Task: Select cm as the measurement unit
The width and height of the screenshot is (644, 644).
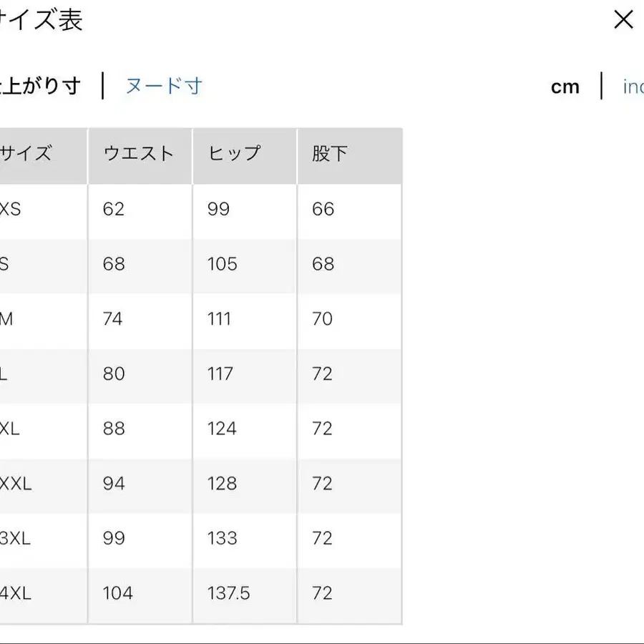Action: tap(566, 86)
